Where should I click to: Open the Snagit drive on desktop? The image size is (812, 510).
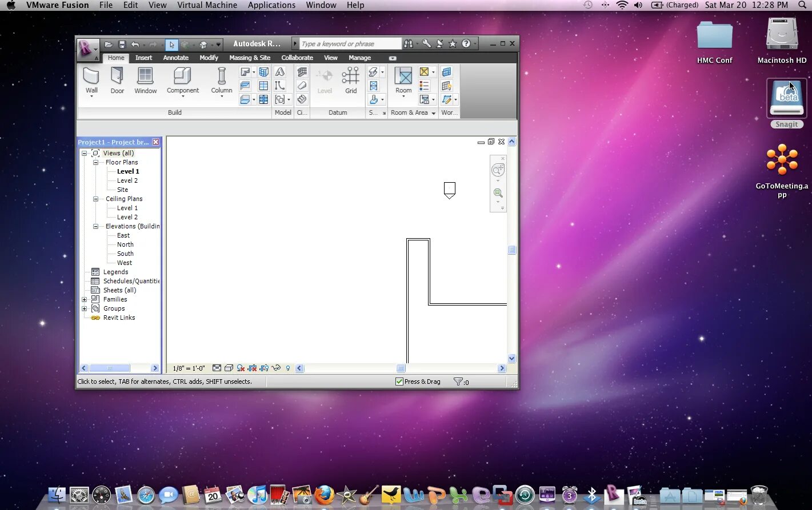coord(786,103)
